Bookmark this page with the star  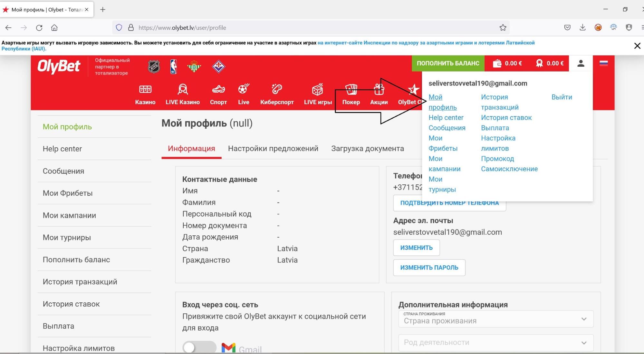pos(503,28)
